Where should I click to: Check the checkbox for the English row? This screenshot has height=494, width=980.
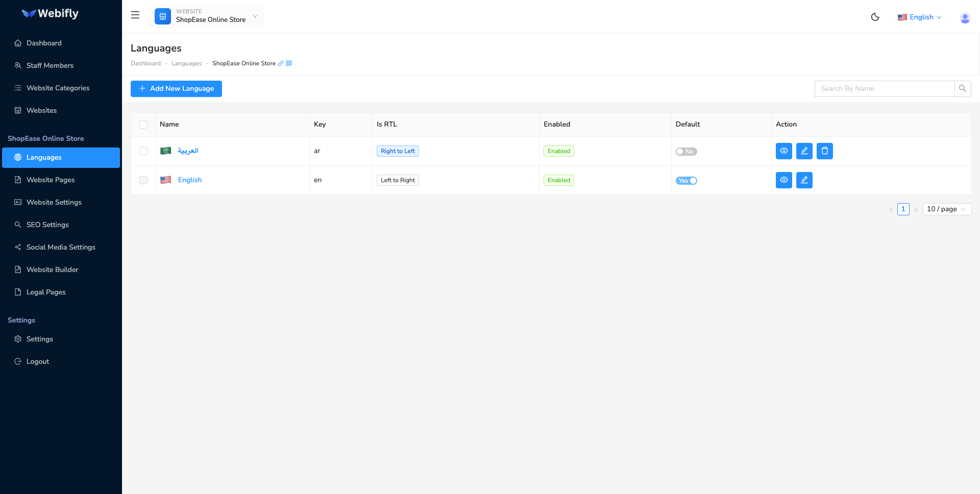coord(143,180)
